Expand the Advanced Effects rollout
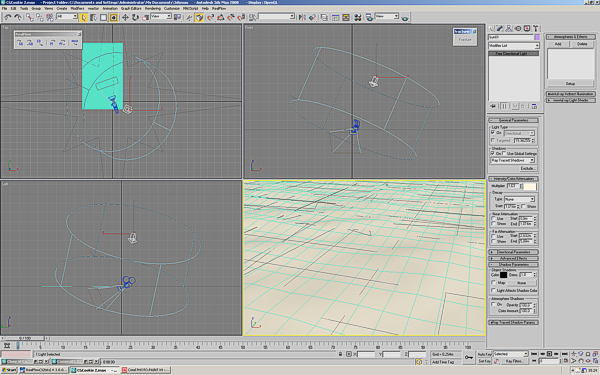 pos(514,258)
